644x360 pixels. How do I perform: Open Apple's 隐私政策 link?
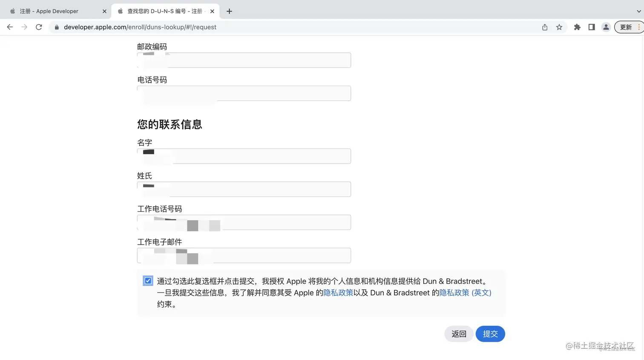[x=338, y=293]
